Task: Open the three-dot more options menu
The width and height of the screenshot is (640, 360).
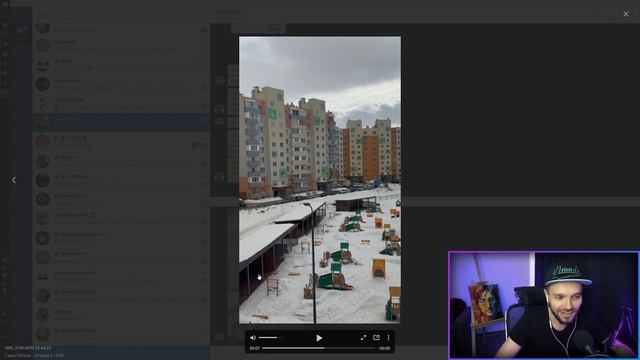Action: click(x=388, y=338)
